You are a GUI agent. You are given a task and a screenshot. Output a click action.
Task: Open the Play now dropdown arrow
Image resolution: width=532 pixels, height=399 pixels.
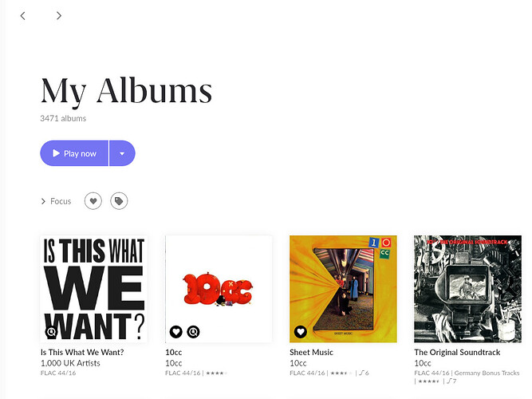[x=122, y=153]
